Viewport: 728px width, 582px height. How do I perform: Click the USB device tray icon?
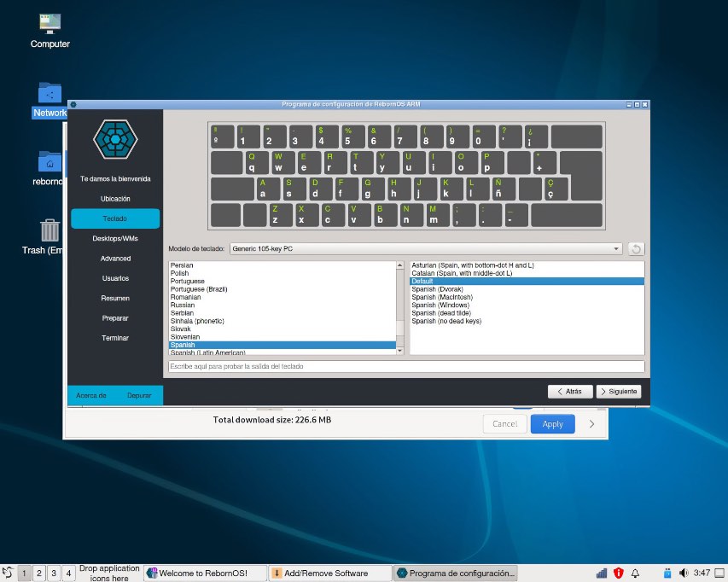(x=667, y=573)
